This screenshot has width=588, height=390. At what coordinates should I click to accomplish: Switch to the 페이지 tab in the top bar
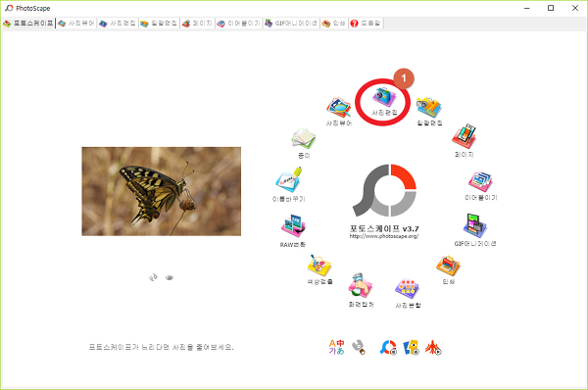(197, 24)
